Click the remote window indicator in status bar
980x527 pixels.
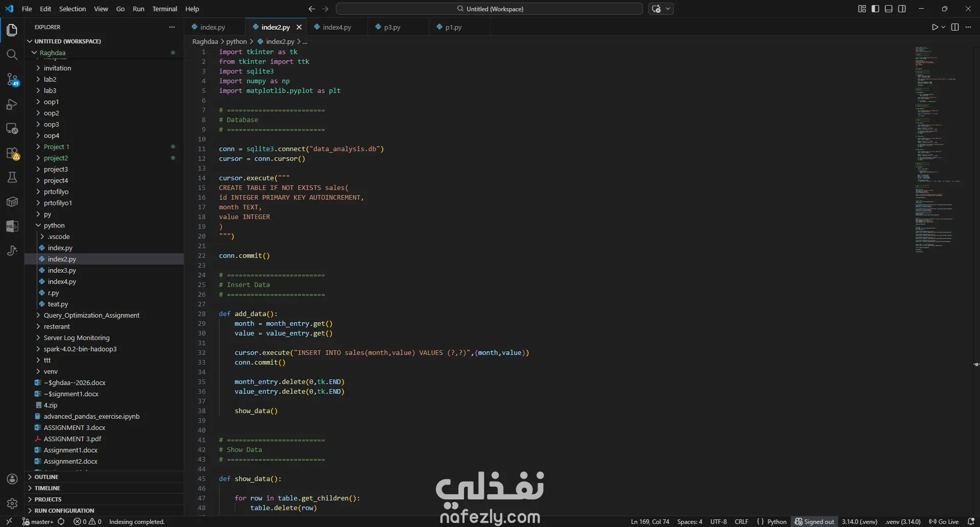9,521
